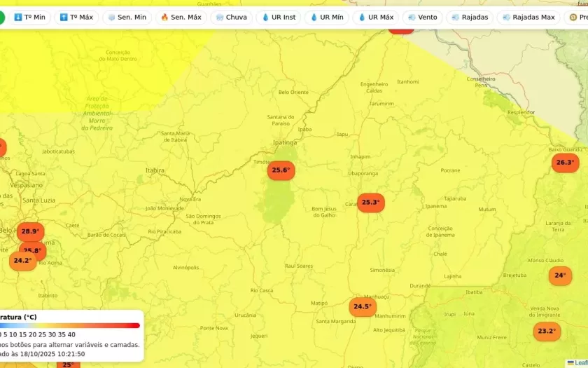Select the 24.5° marker near Manhuaçu
Screen dimensions: 588x368
363,307
